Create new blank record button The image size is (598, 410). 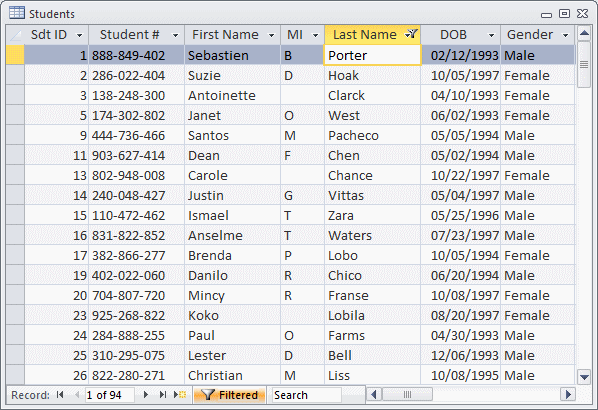point(180,395)
